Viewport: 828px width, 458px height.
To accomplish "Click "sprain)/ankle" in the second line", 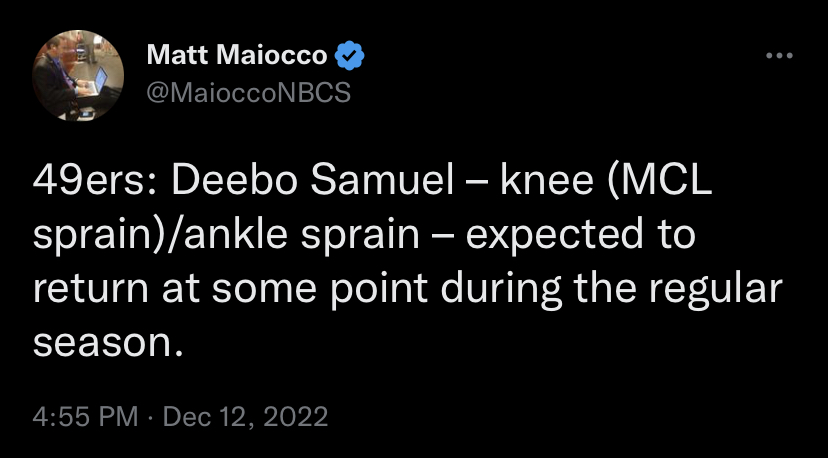I will click(161, 236).
